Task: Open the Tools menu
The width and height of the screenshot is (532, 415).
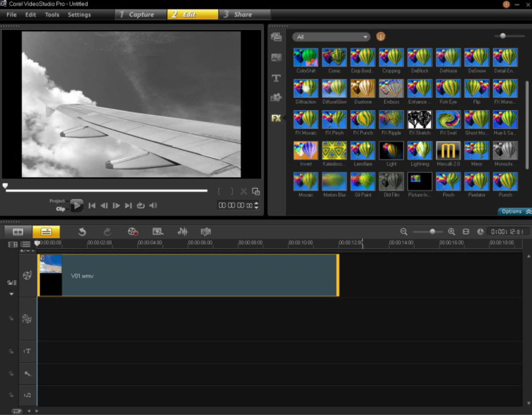Action: click(x=52, y=15)
